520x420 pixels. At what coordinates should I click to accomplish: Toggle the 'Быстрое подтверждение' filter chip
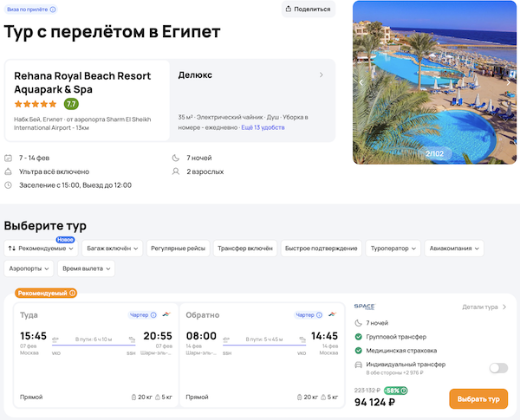click(x=321, y=249)
